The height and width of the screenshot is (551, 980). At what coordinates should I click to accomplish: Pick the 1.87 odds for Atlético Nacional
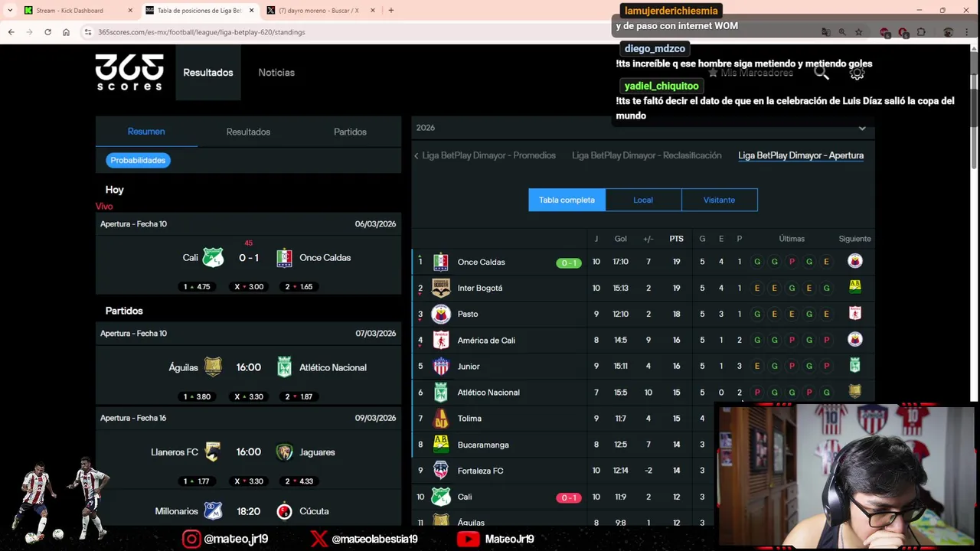coord(299,396)
